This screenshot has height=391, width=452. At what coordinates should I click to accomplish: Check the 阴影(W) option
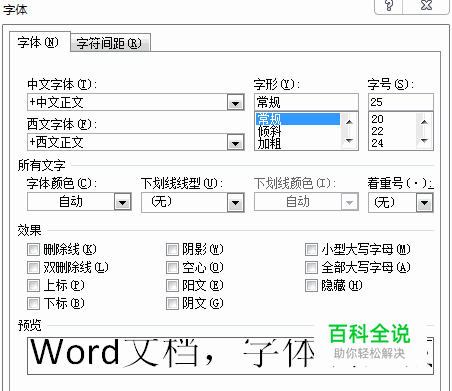coord(172,249)
